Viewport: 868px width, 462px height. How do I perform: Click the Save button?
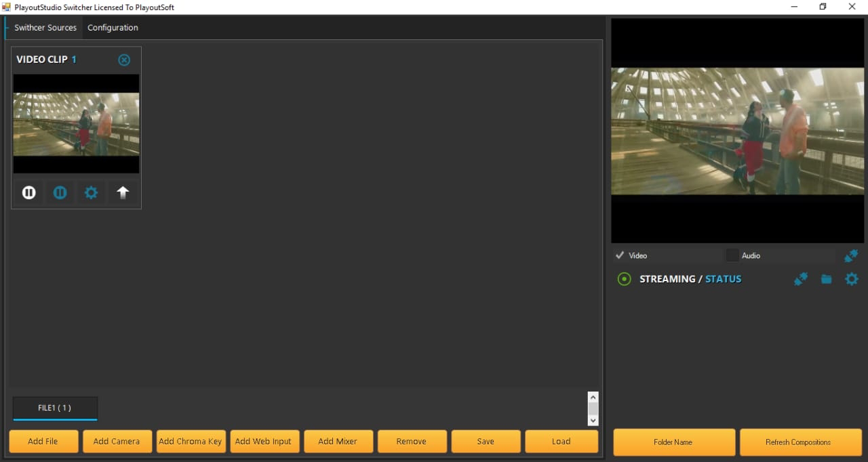point(486,441)
